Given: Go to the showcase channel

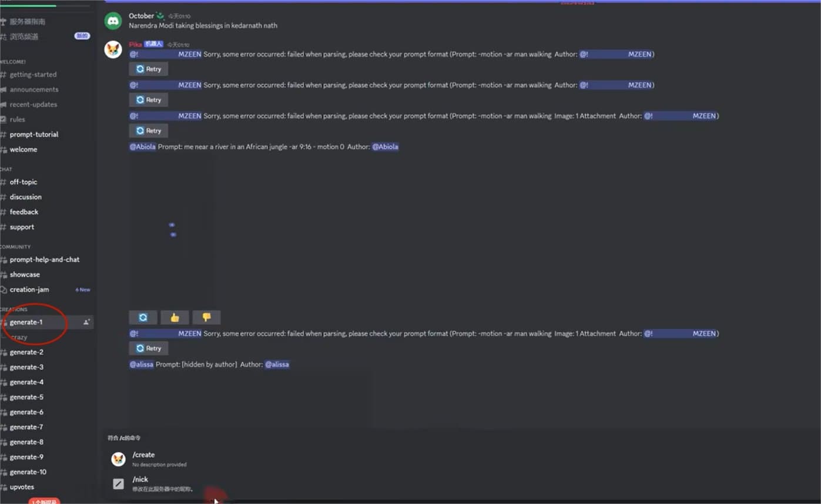Looking at the screenshot, I should click(x=25, y=274).
